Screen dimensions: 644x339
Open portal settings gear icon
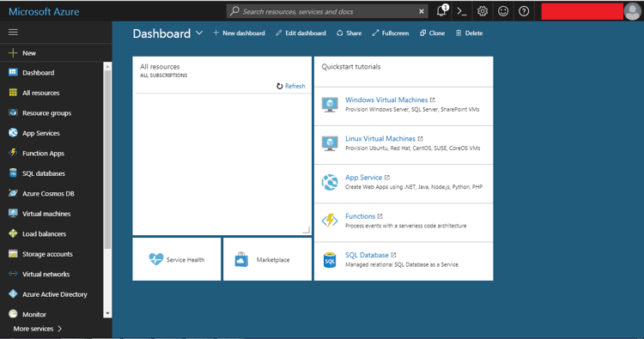[x=483, y=11]
